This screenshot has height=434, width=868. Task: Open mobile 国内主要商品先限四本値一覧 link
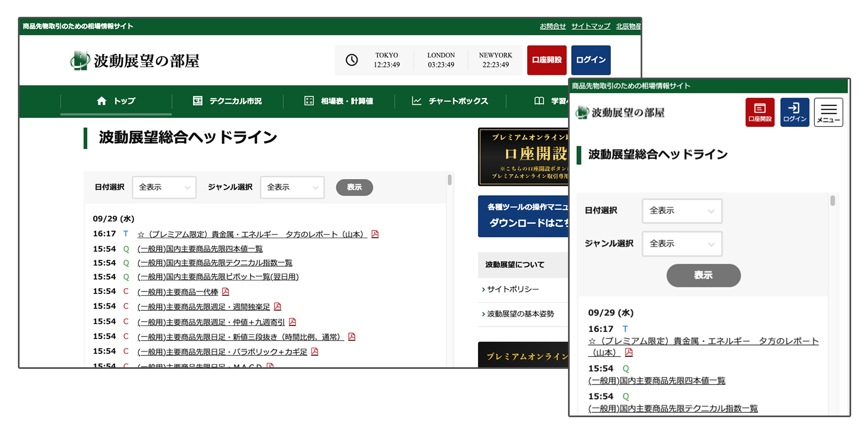pyautogui.click(x=657, y=381)
